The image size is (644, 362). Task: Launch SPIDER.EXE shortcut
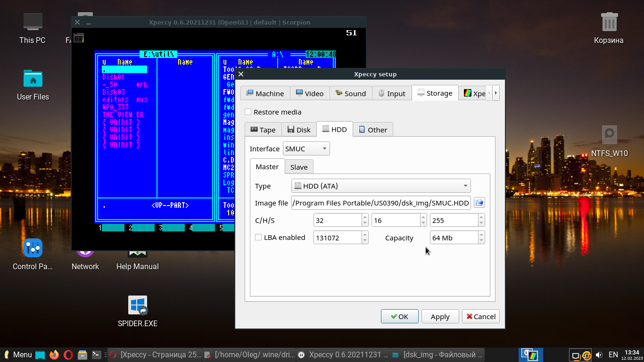point(138,312)
